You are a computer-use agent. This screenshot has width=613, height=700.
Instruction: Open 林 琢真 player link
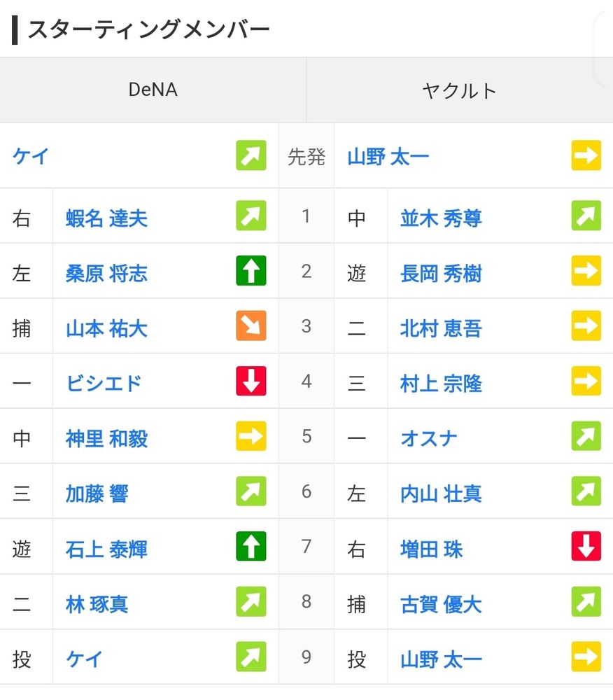click(x=97, y=603)
